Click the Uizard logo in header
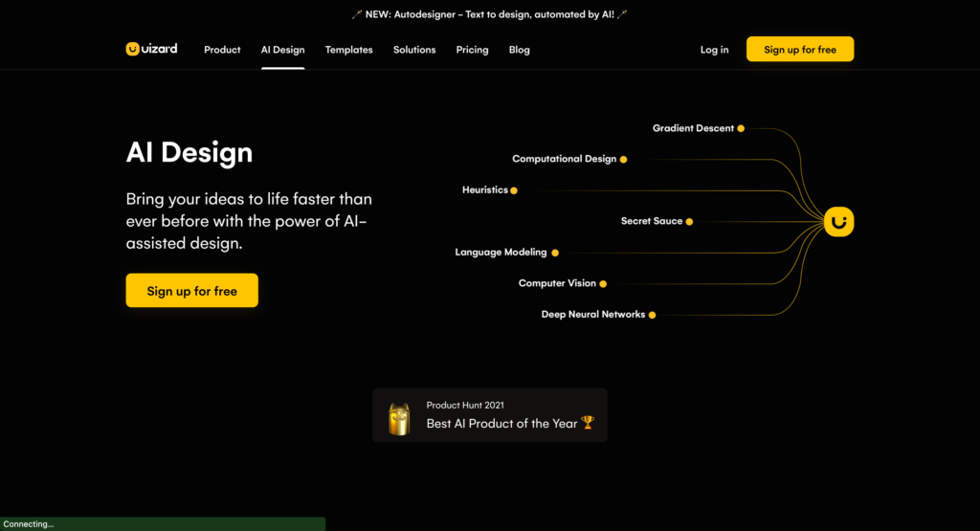This screenshot has width=980, height=531. click(x=151, y=49)
